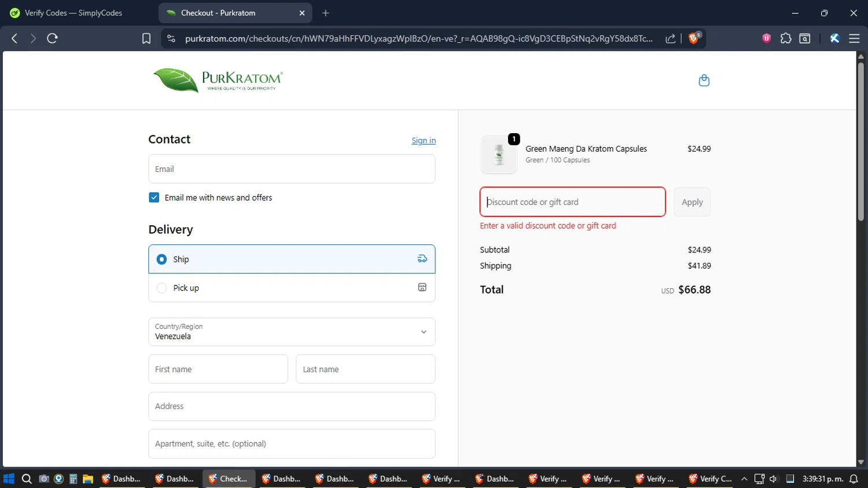Apply the discount code
Screen dimensions: 868x488
click(x=692, y=202)
